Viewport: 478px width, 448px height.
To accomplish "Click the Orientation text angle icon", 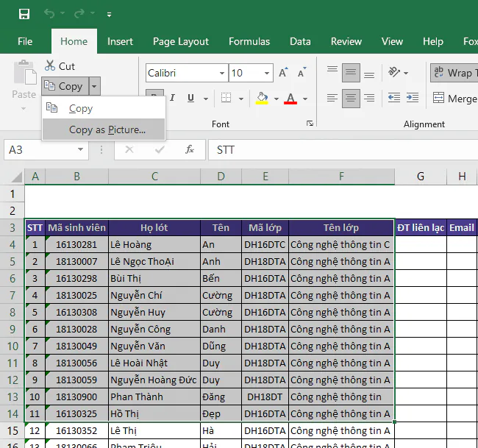I will 394,73.
